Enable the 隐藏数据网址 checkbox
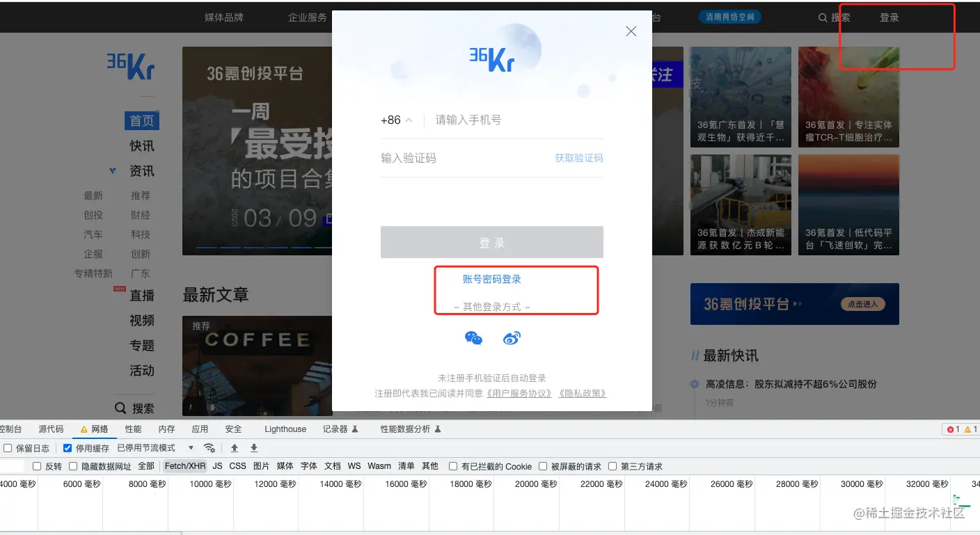The height and width of the screenshot is (535, 980). coord(73,466)
